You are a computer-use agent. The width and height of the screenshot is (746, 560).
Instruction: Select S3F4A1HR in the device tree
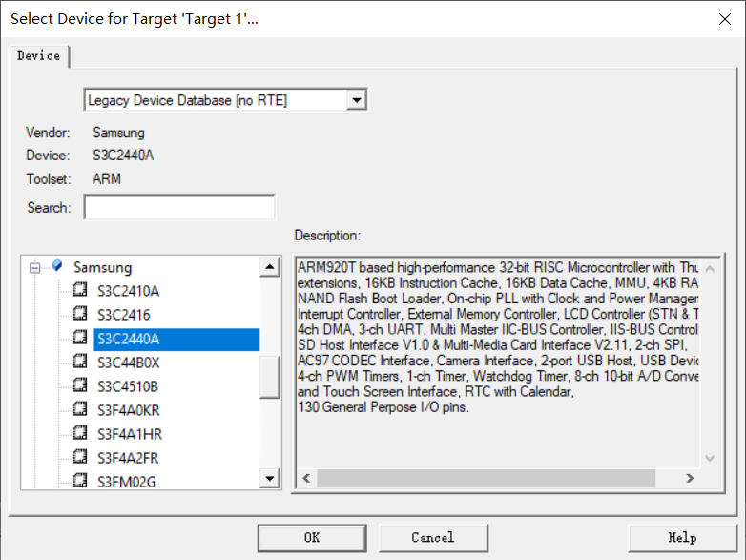[130, 434]
